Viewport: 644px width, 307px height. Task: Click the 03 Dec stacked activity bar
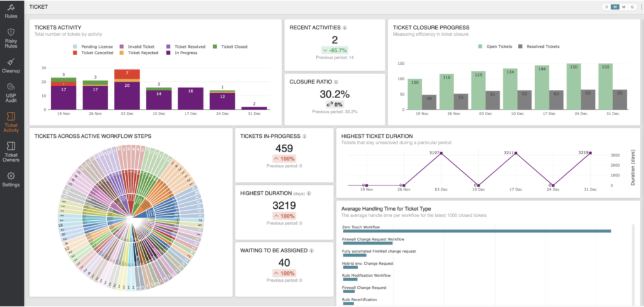click(x=126, y=90)
